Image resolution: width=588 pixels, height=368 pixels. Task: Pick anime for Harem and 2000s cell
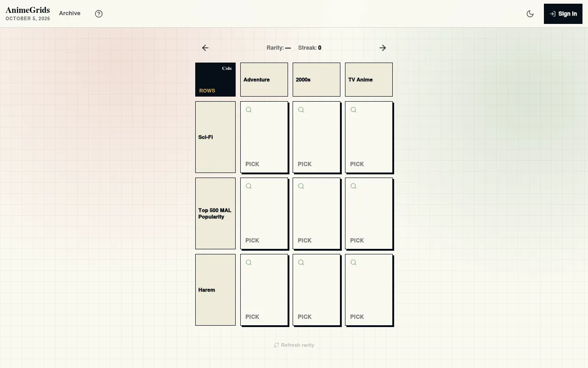[x=317, y=290]
